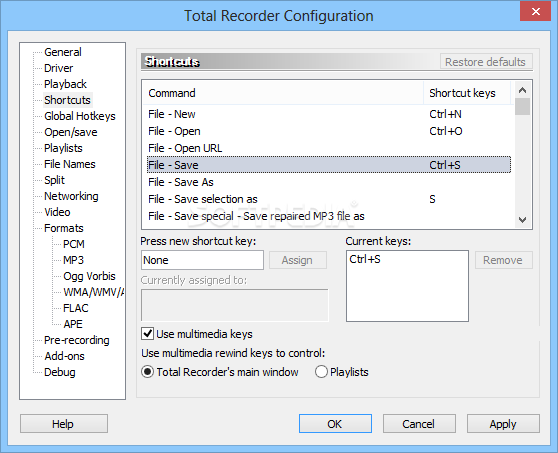Screen dimensions: 558x453
Task: Confirm with the OK button
Action: [335, 423]
